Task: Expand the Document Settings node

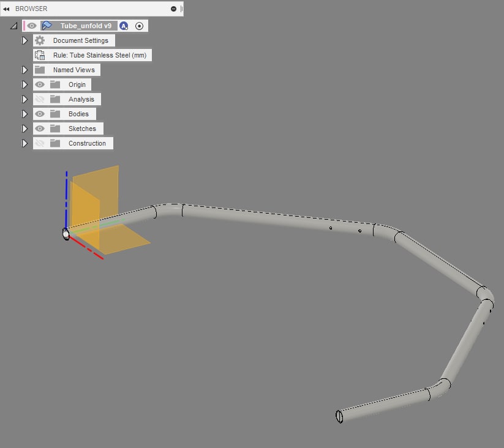Action: pyautogui.click(x=24, y=40)
